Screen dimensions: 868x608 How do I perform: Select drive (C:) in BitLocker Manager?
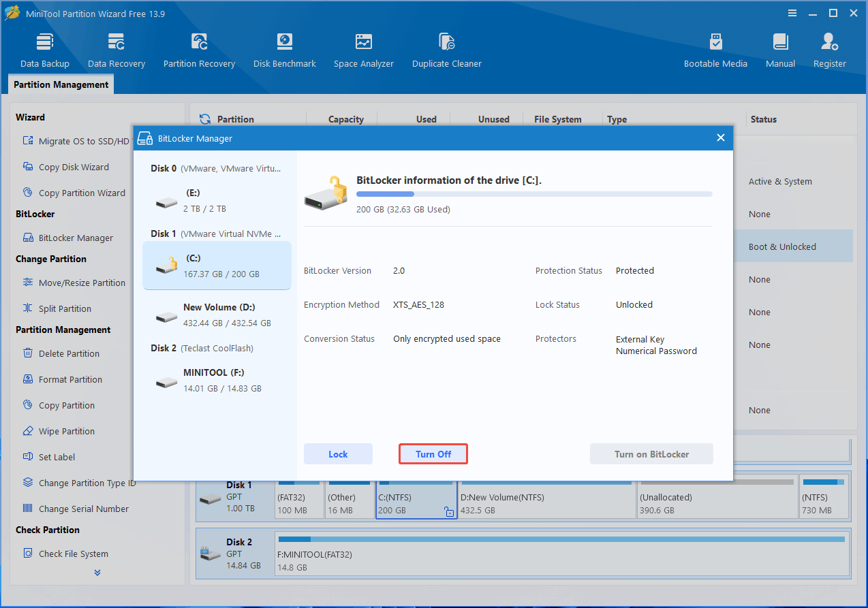tap(217, 266)
